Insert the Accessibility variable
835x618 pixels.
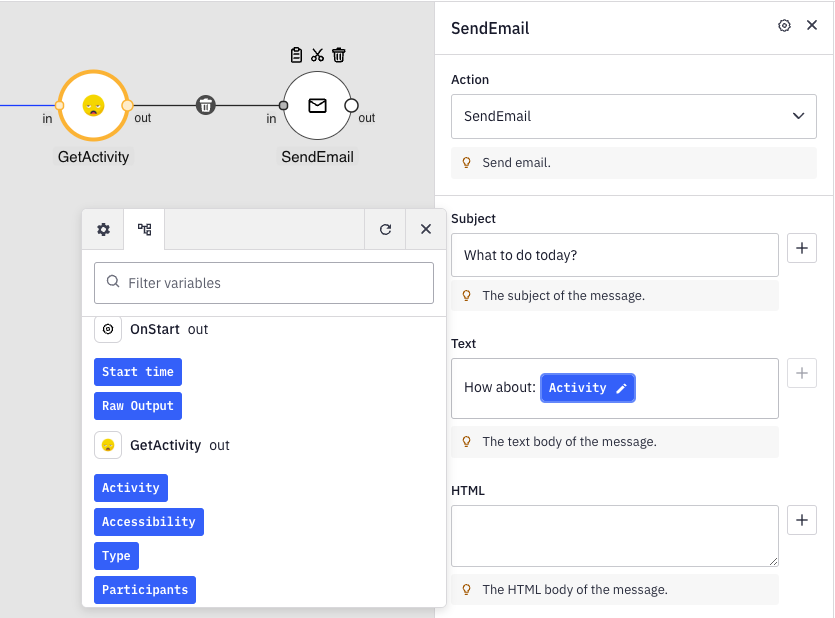(x=149, y=522)
